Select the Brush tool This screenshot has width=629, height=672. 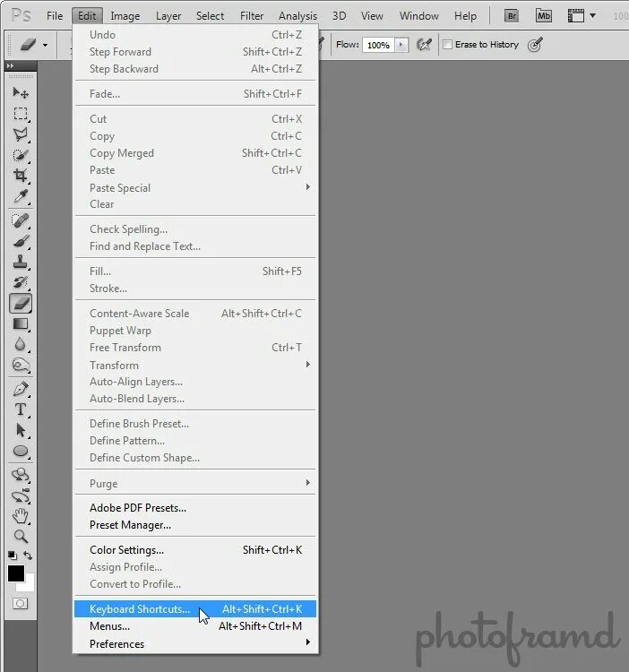point(20,241)
